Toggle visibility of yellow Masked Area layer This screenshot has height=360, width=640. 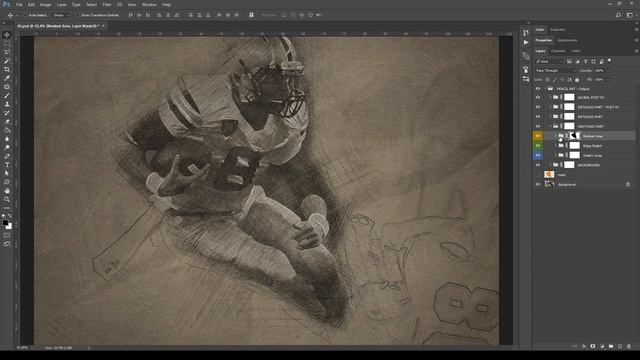point(538,136)
